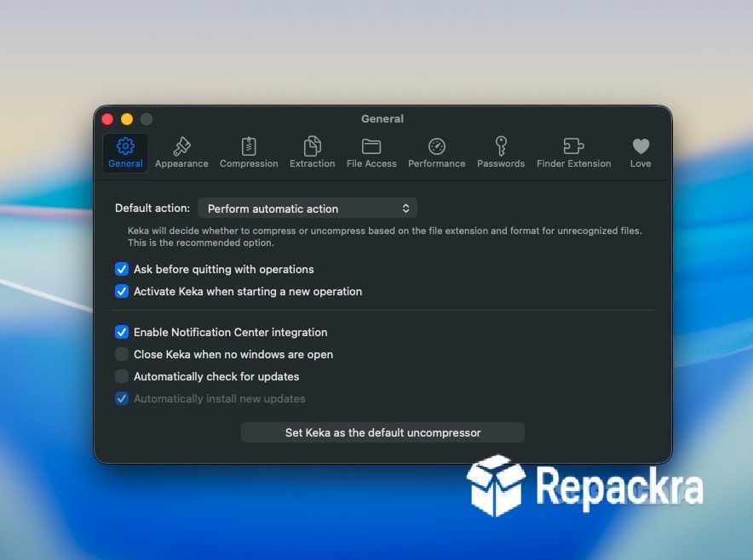Minimize the General preferences window

coord(127,119)
